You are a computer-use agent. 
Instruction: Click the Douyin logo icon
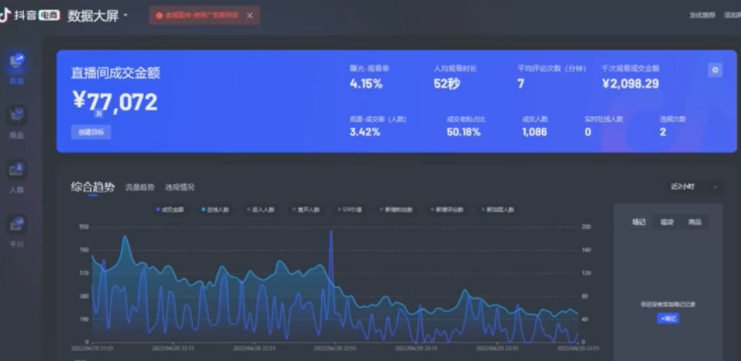point(5,15)
